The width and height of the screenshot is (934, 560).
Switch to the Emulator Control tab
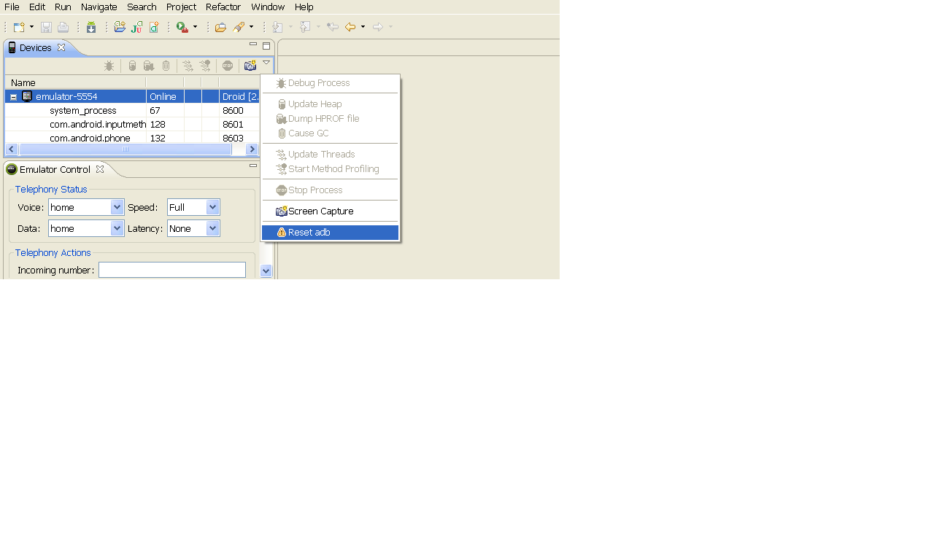pyautogui.click(x=55, y=169)
